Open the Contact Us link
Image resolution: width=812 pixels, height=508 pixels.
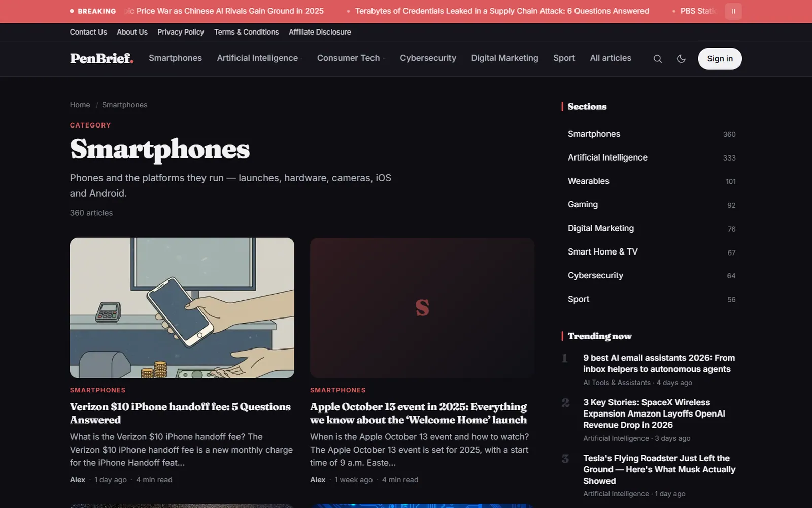click(x=88, y=32)
